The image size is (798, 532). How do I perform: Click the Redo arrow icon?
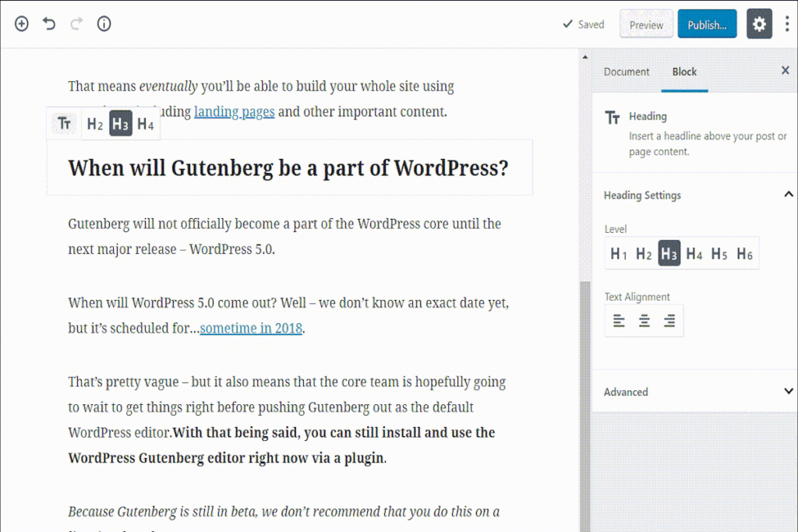[76, 23]
